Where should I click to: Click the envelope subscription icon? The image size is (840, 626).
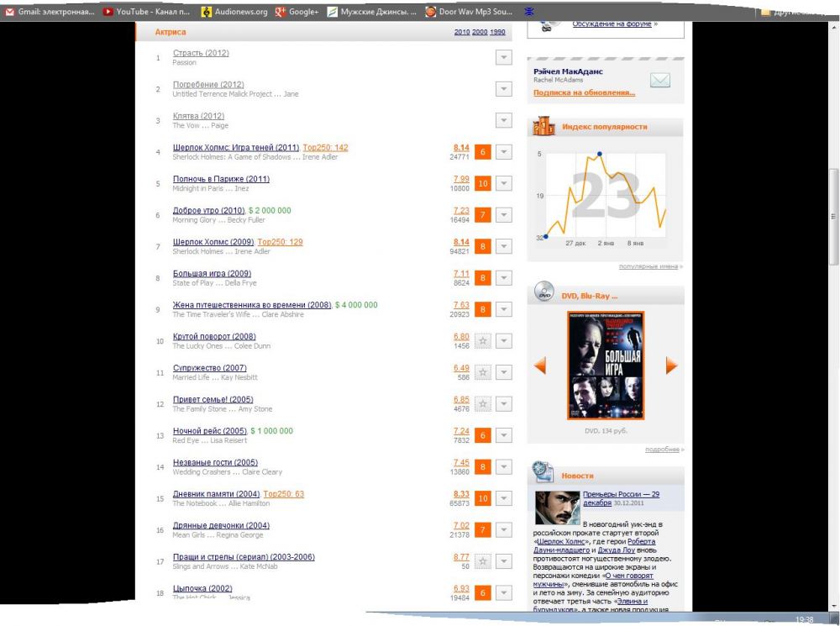(x=659, y=81)
